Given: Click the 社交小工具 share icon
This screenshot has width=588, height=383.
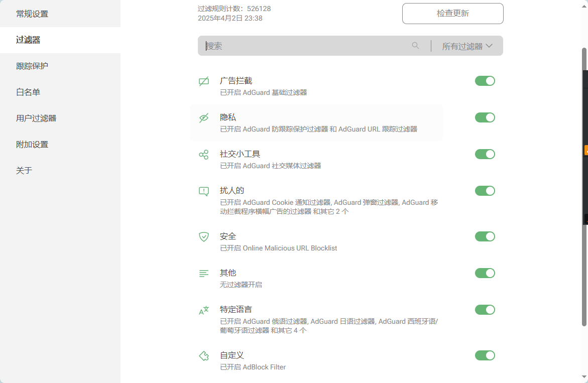Looking at the screenshot, I should 204,155.
